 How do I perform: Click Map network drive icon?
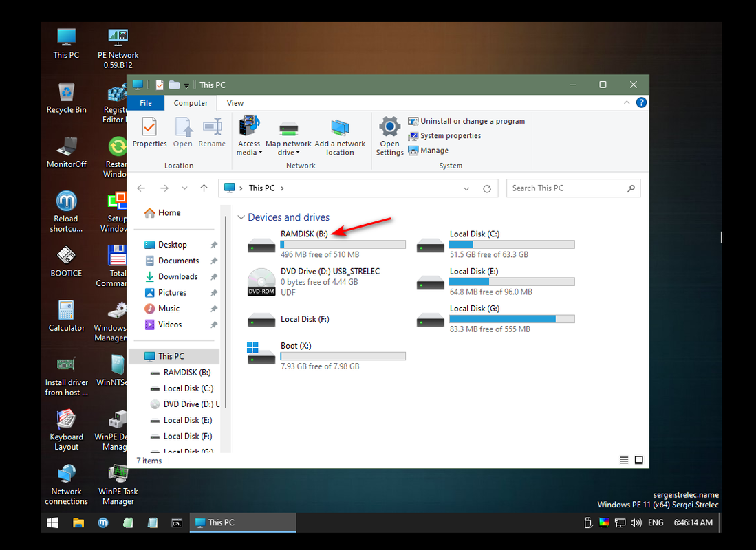click(288, 129)
